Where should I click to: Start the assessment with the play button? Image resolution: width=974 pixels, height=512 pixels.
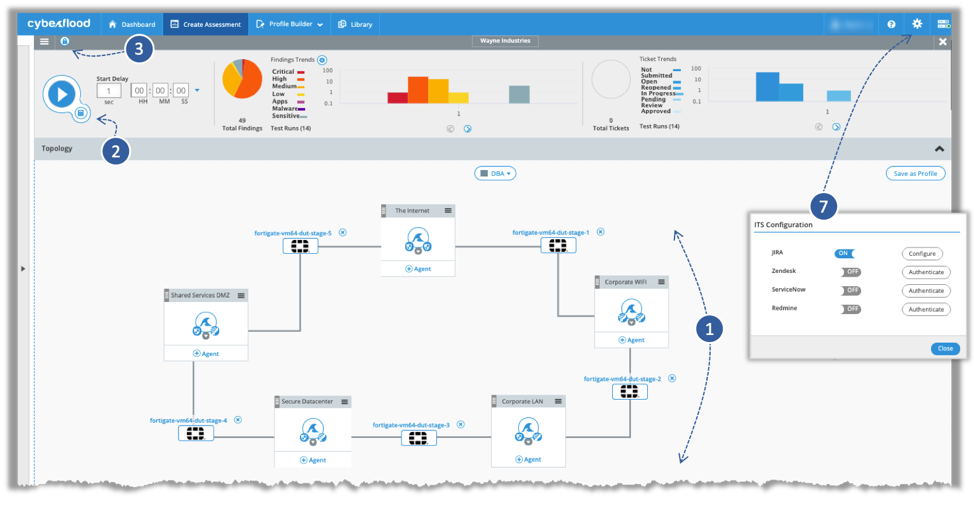(61, 94)
